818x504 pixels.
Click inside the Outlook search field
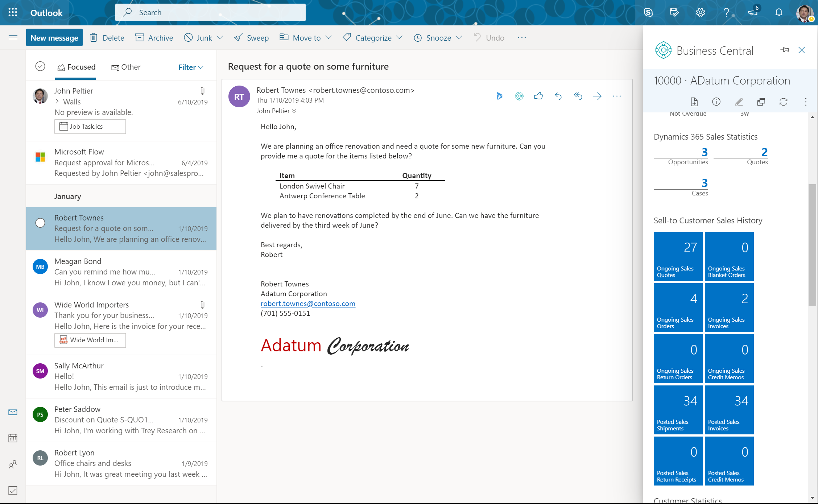210,12
